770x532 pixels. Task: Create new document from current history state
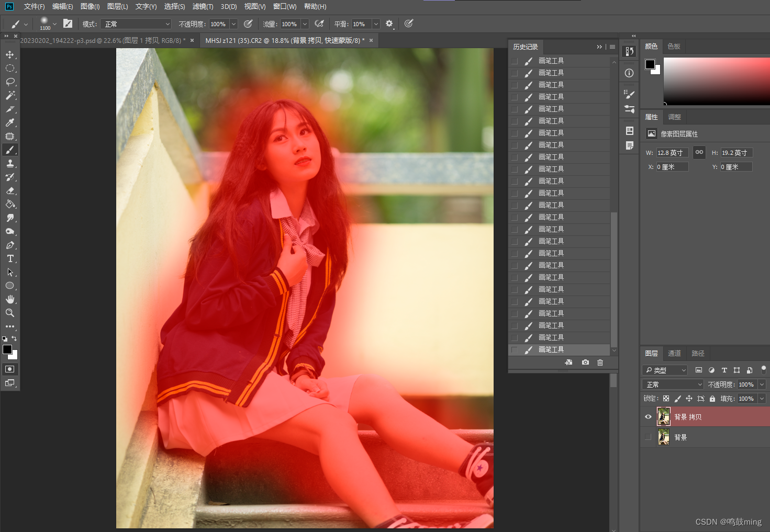pos(568,362)
